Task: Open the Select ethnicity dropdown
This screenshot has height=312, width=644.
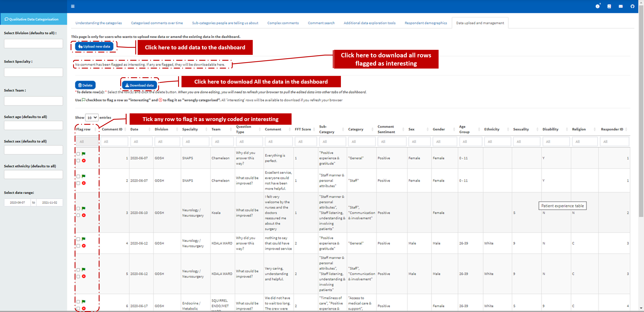Action: [x=33, y=175]
